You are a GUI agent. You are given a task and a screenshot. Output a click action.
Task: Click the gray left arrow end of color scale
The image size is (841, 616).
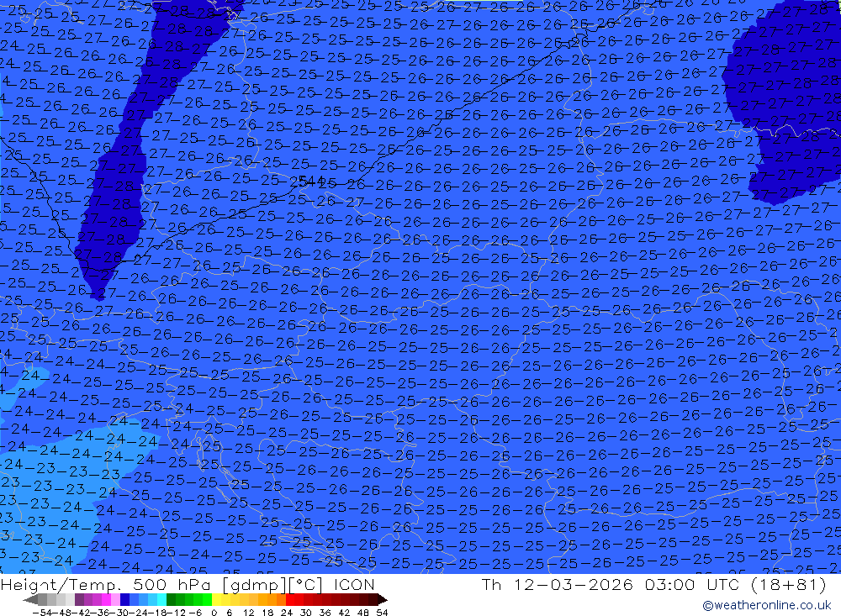[30, 599]
